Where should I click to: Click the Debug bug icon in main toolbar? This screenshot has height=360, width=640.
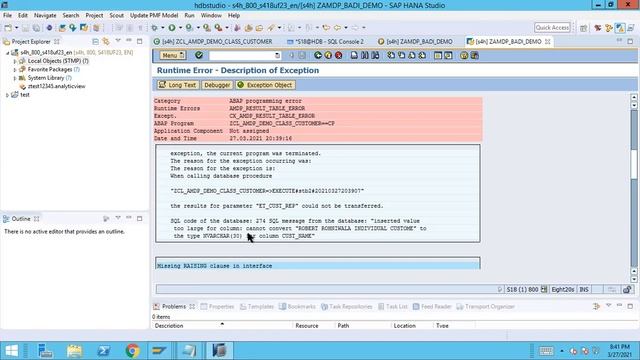tap(154, 28)
